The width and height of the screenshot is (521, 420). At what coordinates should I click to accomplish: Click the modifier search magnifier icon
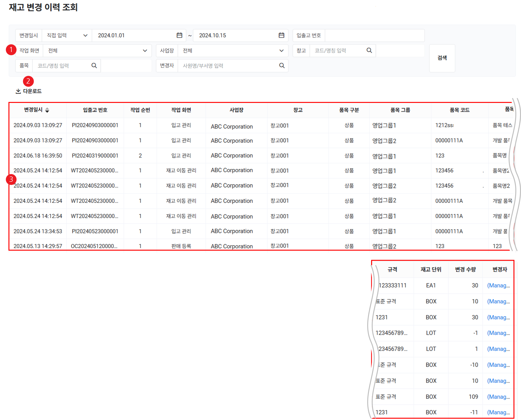tap(281, 66)
